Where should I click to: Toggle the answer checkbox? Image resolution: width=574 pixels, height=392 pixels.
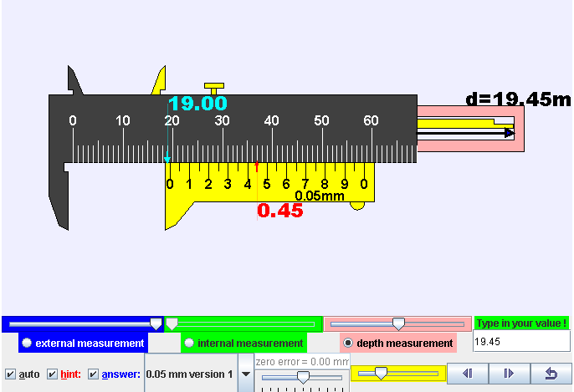pyautogui.click(x=94, y=374)
